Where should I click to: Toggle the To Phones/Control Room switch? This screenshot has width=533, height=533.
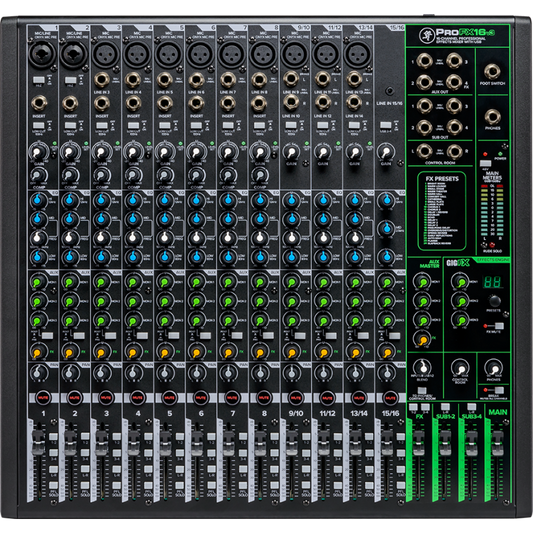tap(422, 390)
